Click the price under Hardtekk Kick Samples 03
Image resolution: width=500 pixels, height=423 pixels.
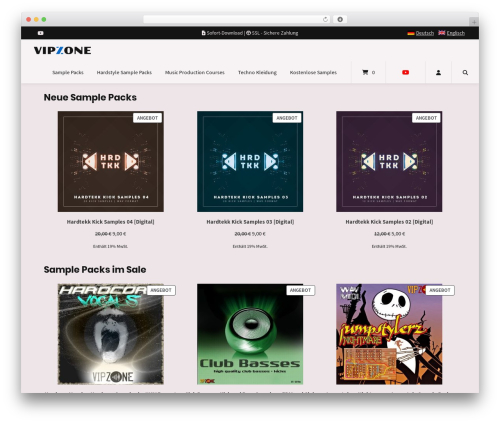pyautogui.click(x=250, y=234)
